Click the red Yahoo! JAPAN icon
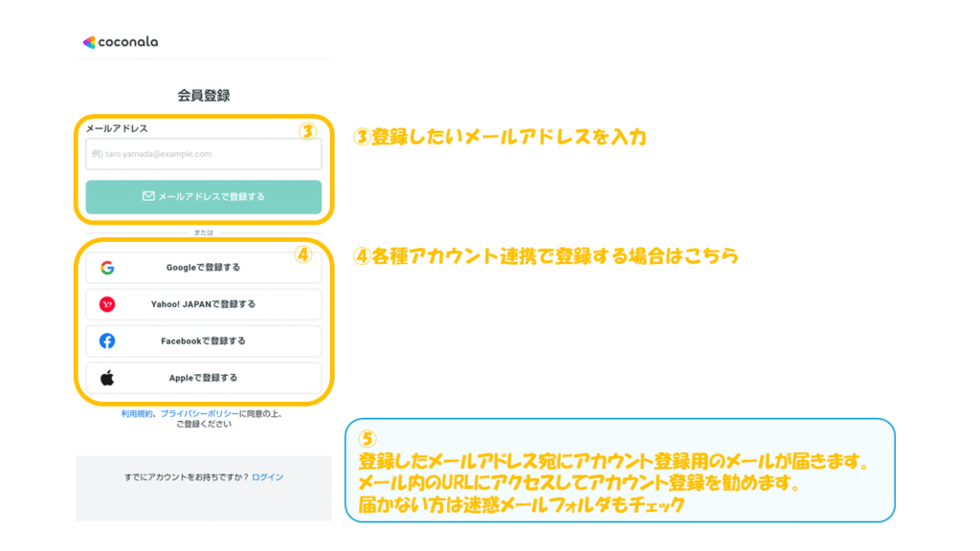 point(107,304)
